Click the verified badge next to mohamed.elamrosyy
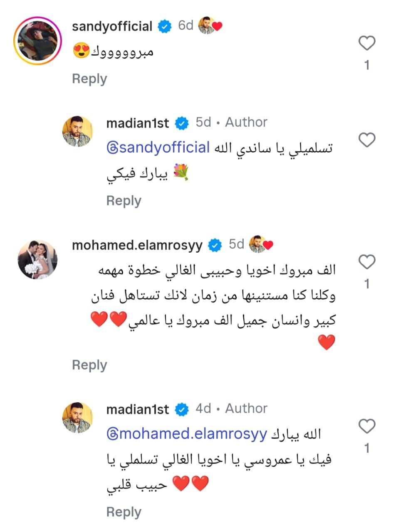The width and height of the screenshot is (398, 532). (x=215, y=245)
